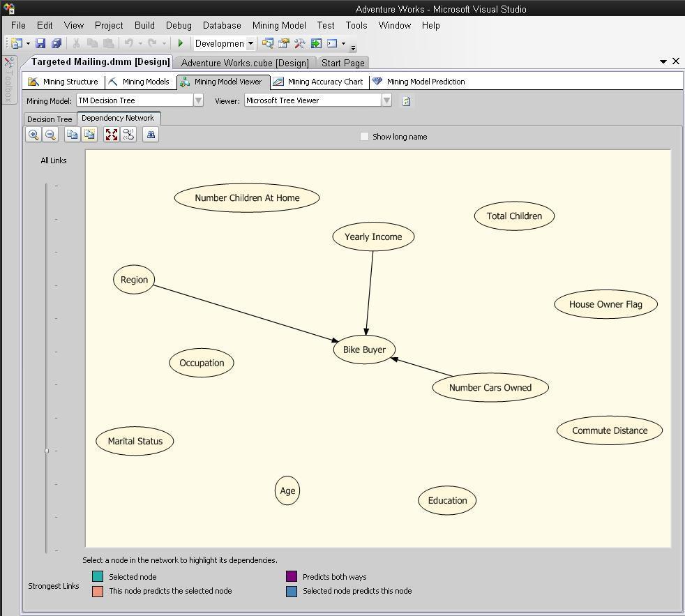The width and height of the screenshot is (685, 616).
Task: Select the Age node
Action: pyautogui.click(x=287, y=490)
